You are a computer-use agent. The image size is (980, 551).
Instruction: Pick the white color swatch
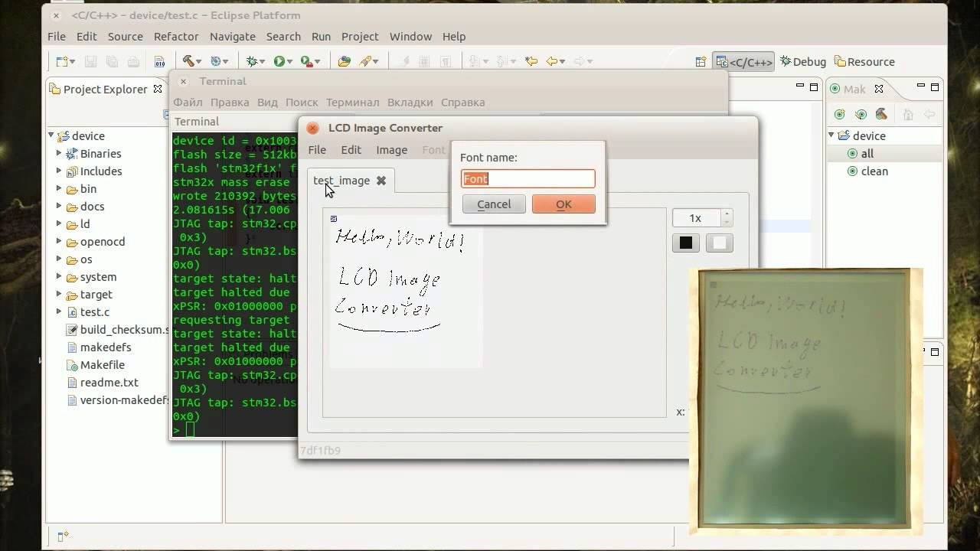(x=719, y=243)
